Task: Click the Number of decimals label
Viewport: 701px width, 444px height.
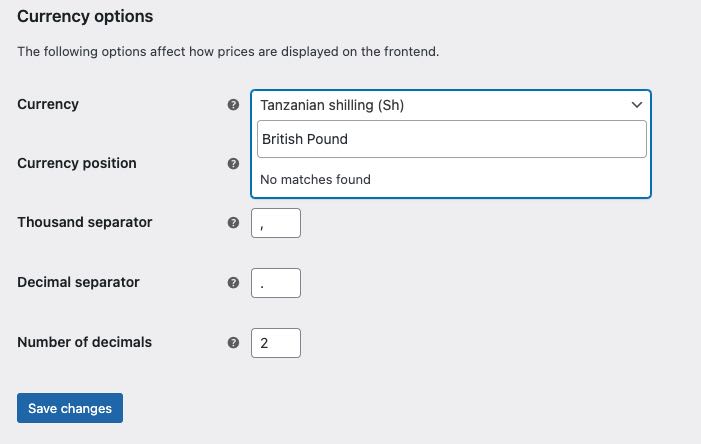Action: [85, 342]
